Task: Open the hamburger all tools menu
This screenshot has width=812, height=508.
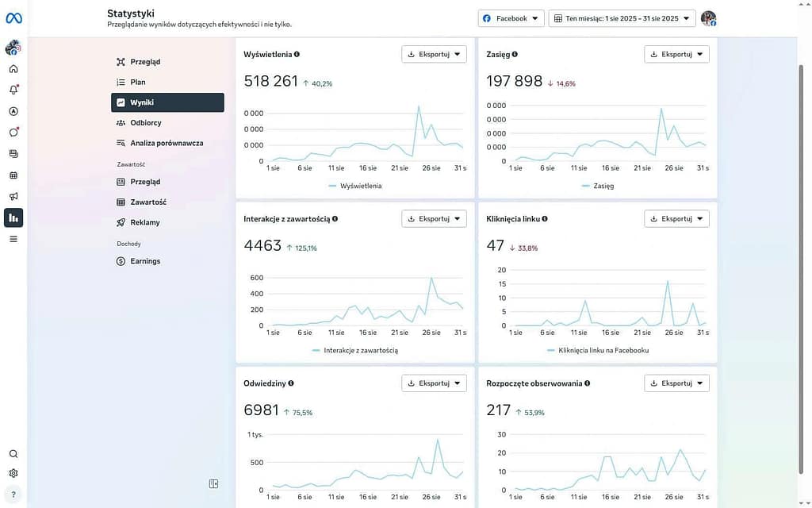Action: click(x=13, y=239)
